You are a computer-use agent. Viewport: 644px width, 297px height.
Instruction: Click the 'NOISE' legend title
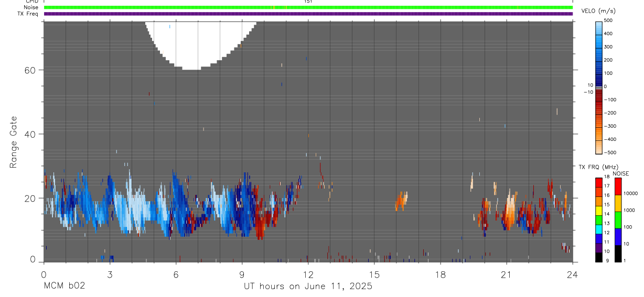(x=621, y=173)
